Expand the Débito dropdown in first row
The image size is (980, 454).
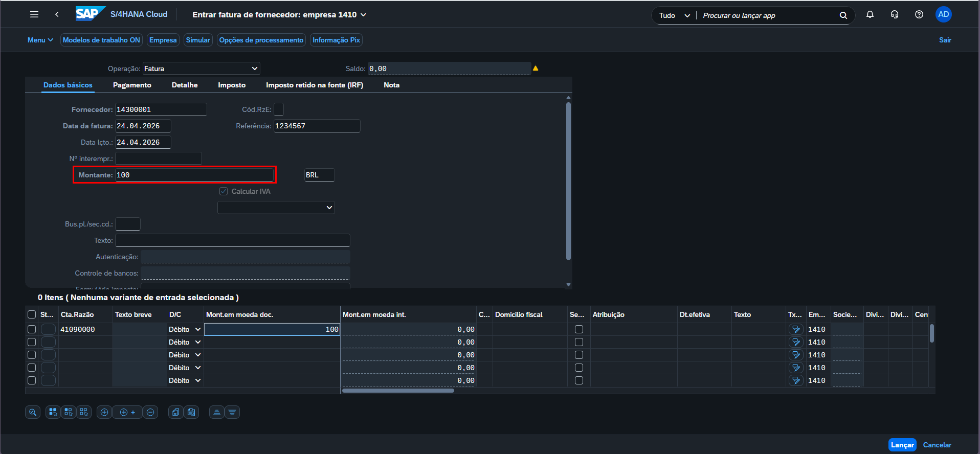(x=198, y=329)
